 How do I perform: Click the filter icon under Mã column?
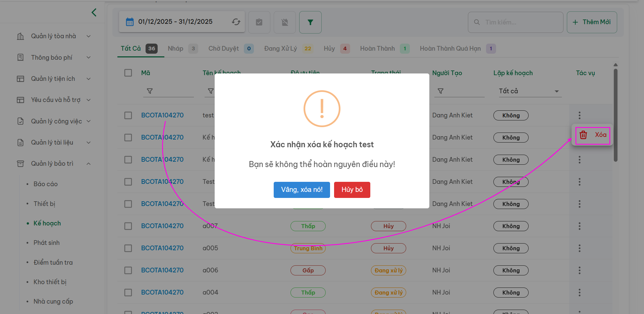pyautogui.click(x=150, y=91)
